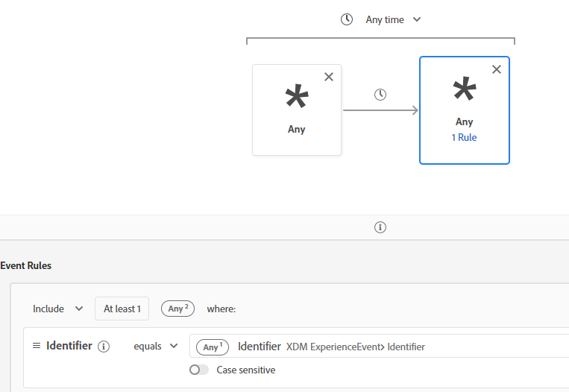This screenshot has width=569, height=392.
Task: Click the Any 1 pill in the value field
Action: click(x=213, y=347)
